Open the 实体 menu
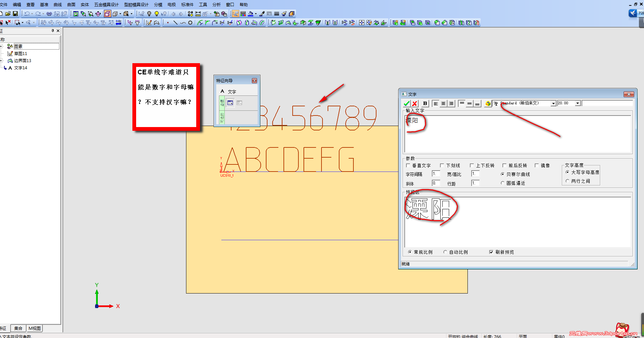644x338 pixels. [85, 5]
